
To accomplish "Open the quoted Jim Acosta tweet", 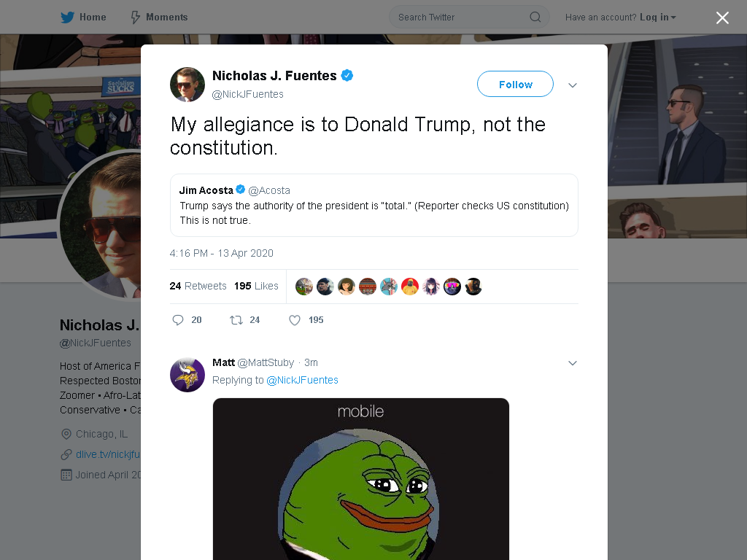I will click(x=374, y=205).
